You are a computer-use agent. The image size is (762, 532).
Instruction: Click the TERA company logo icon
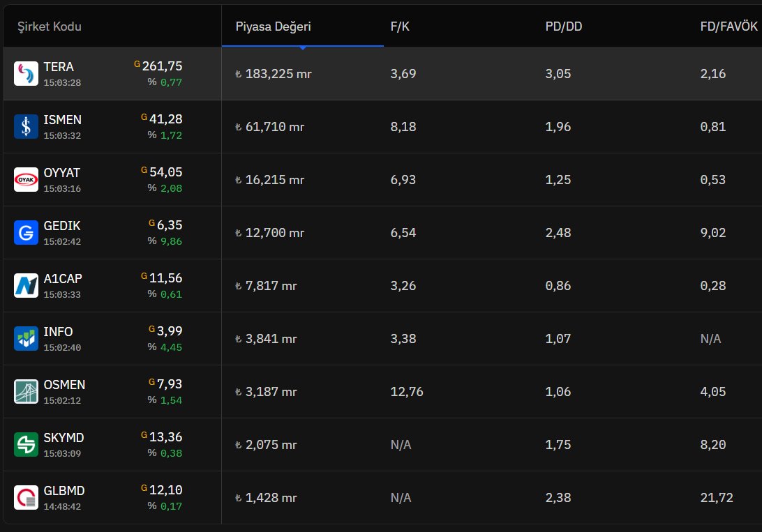[x=26, y=73]
